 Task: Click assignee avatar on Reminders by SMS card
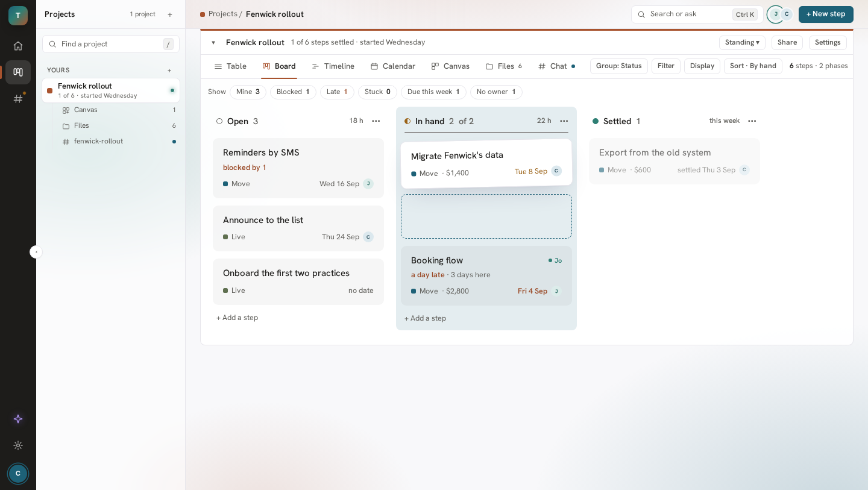[x=368, y=184]
